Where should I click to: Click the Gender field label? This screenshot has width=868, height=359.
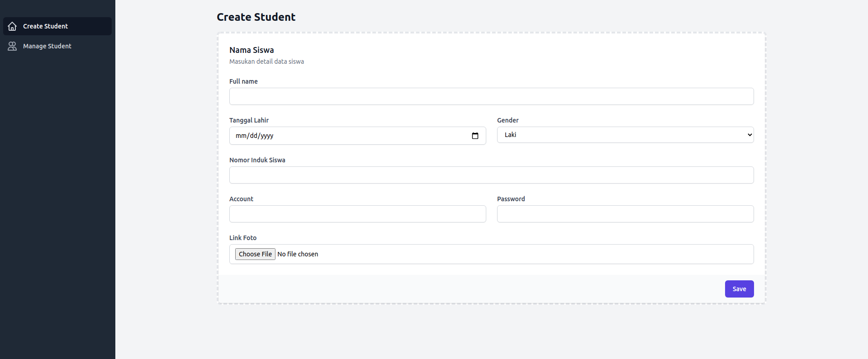click(x=508, y=120)
